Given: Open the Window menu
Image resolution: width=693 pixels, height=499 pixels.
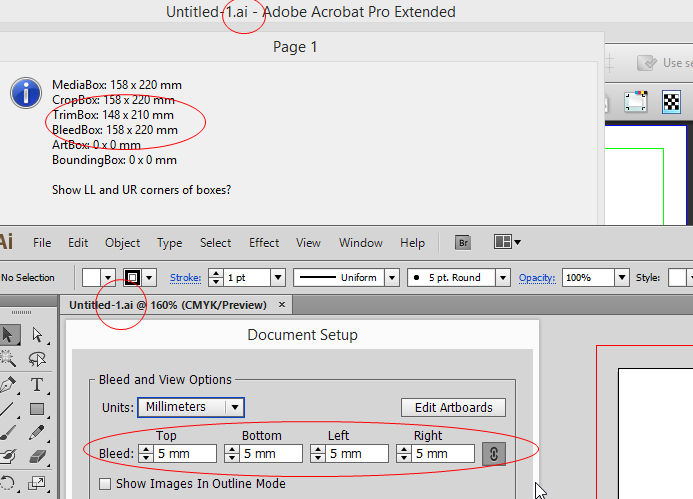Looking at the screenshot, I should pyautogui.click(x=361, y=243).
